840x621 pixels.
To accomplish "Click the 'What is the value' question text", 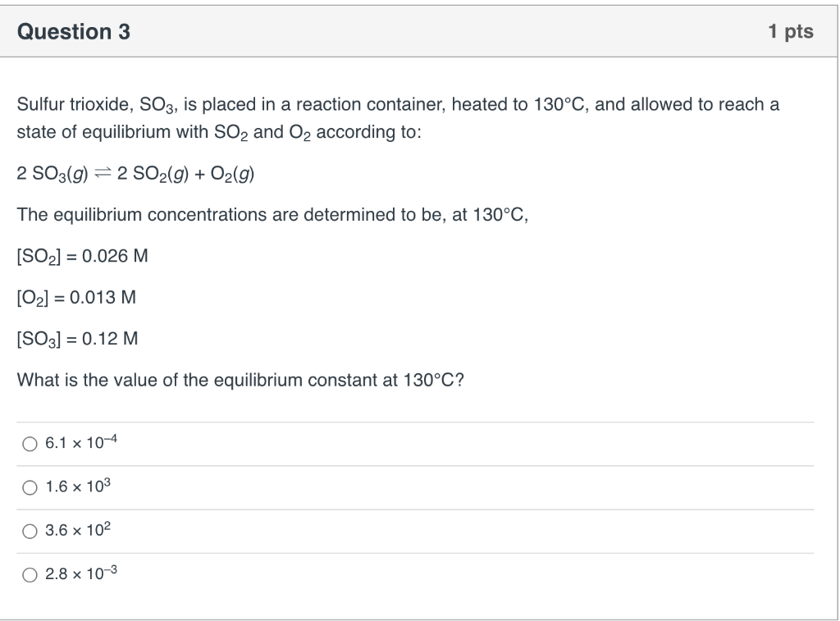I will 240,380.
